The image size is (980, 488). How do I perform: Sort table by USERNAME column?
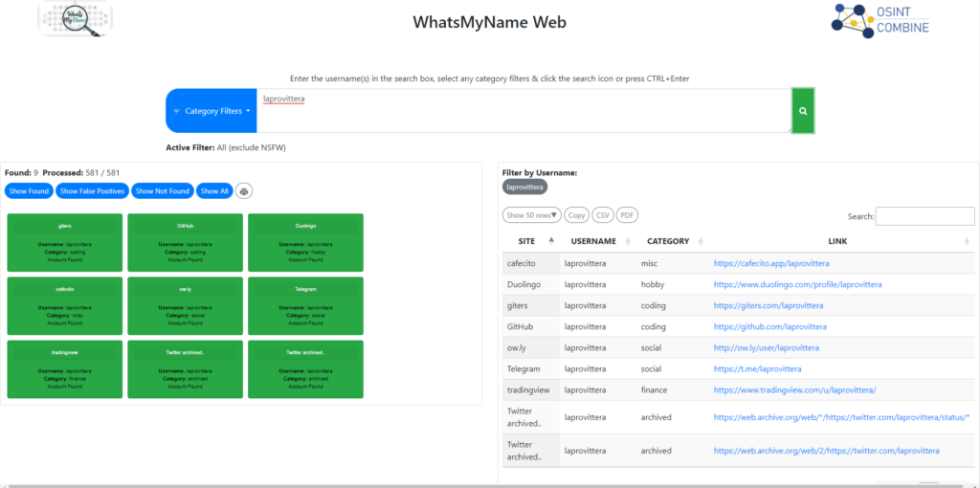tap(593, 240)
